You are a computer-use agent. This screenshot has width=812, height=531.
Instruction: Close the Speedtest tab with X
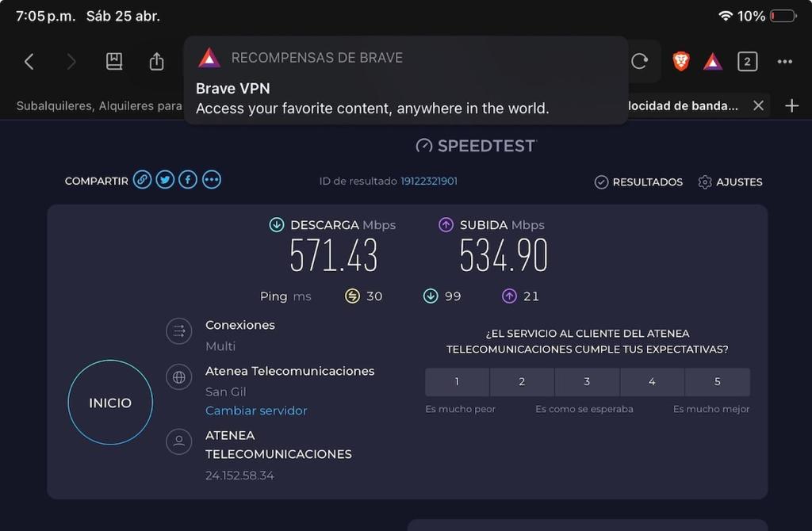758,105
